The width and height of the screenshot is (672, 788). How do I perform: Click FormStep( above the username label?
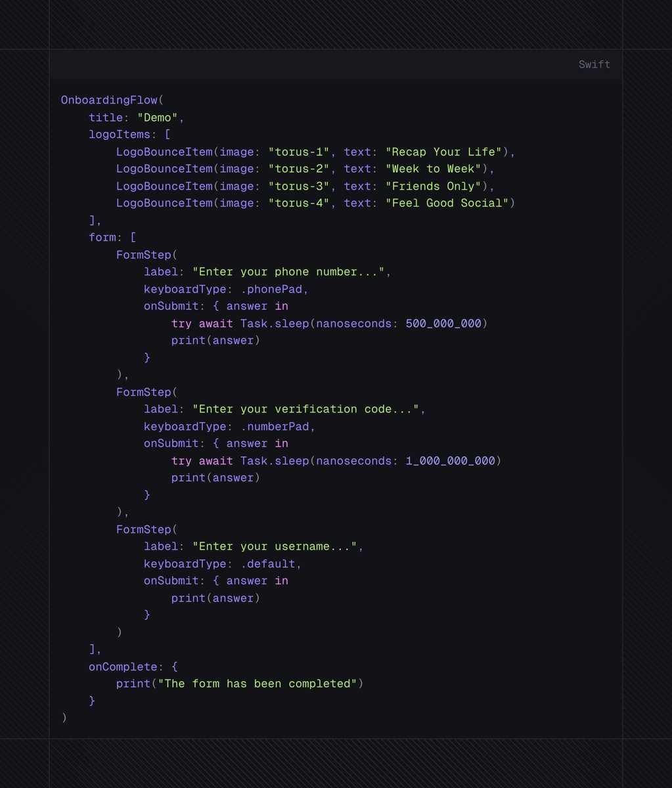click(147, 529)
